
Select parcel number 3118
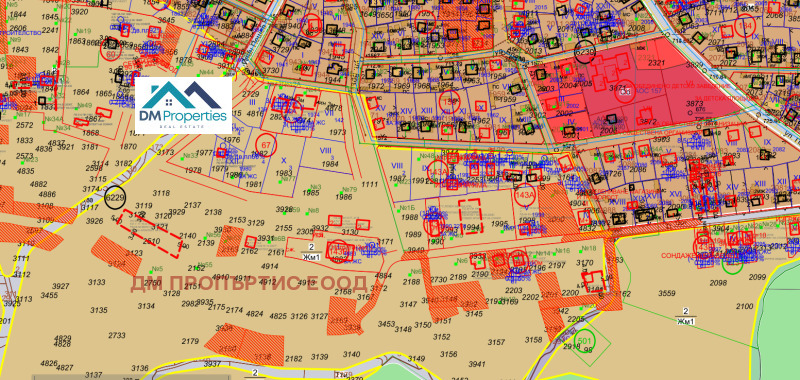(161, 193)
